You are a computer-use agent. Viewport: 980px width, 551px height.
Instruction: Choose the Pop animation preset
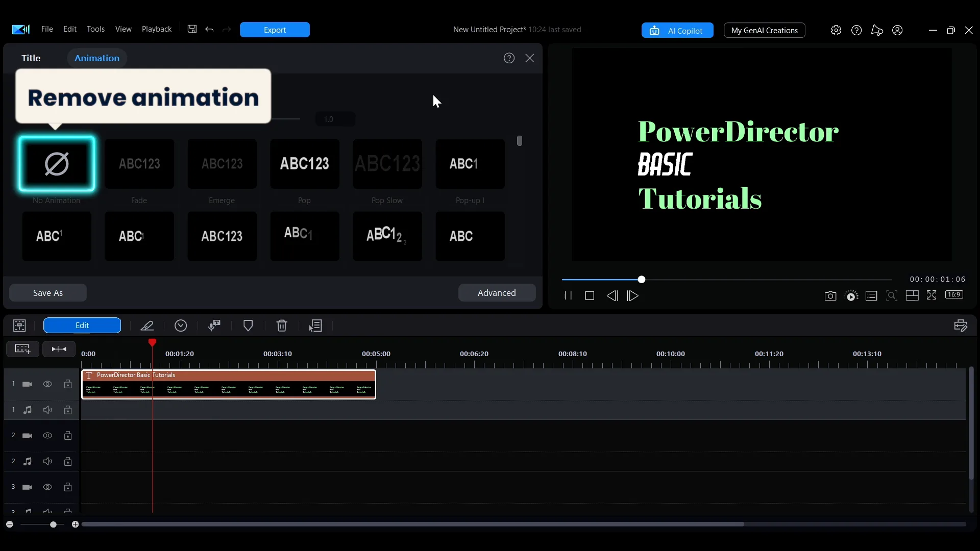pos(305,164)
